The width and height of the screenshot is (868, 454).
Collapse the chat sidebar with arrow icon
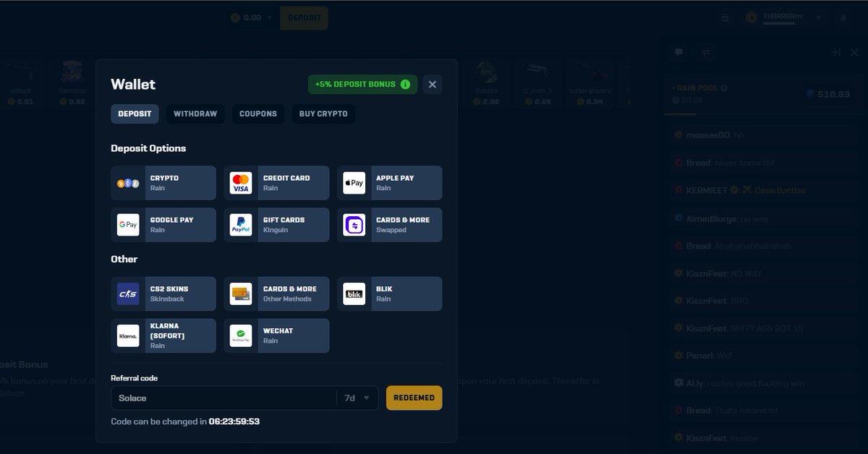point(835,52)
